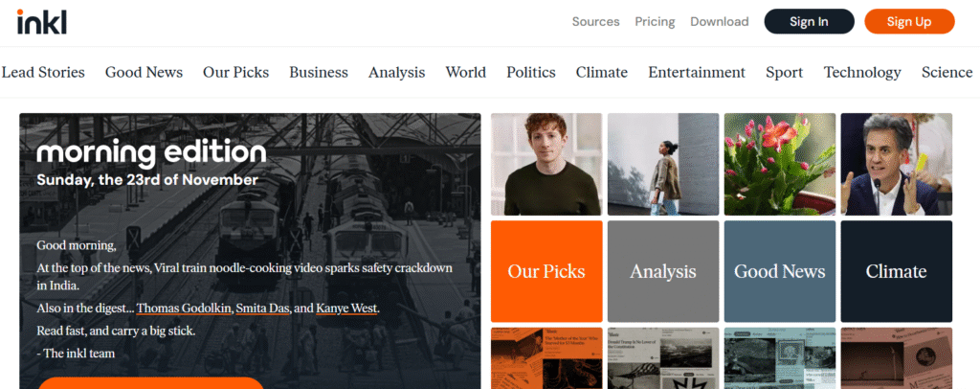
Task: Open the Sources page
Action: [x=595, y=22]
